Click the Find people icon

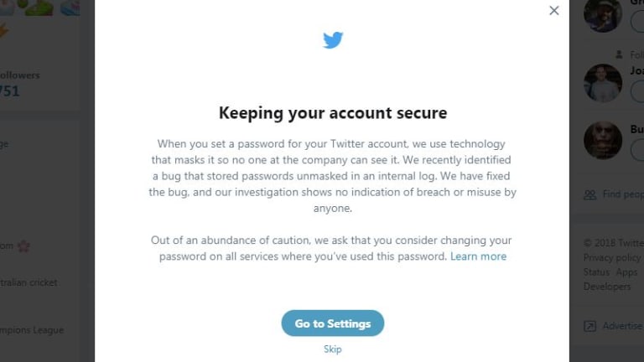pos(590,194)
